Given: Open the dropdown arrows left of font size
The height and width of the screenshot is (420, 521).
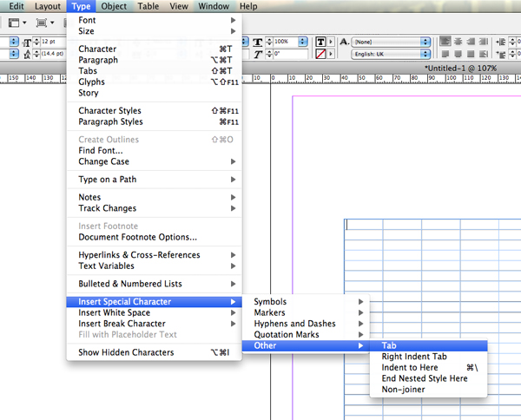Looking at the screenshot, I should [14, 42].
